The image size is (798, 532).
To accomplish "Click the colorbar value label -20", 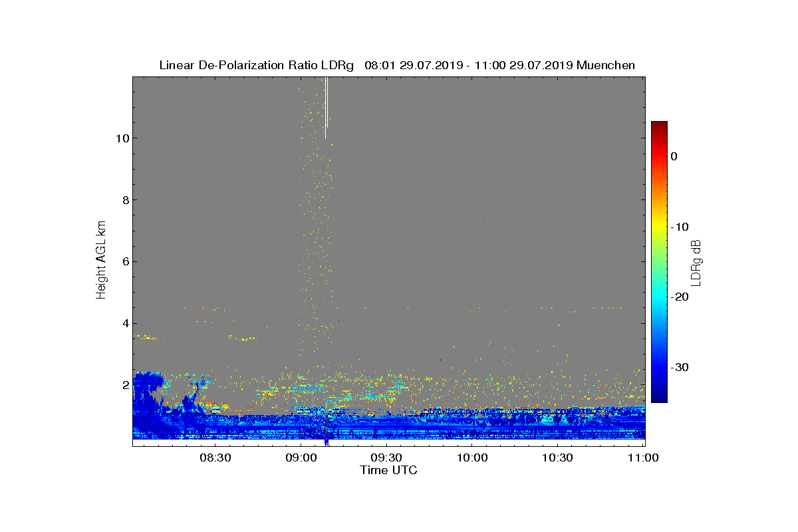I will click(x=680, y=297).
